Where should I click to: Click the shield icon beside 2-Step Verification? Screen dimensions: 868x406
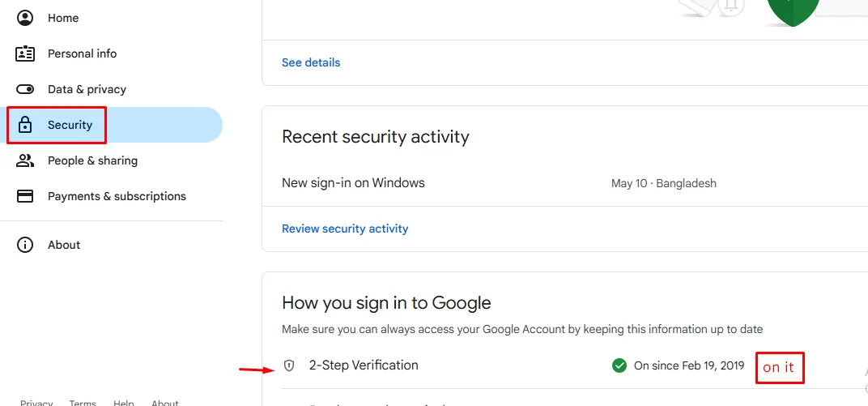[x=290, y=365]
